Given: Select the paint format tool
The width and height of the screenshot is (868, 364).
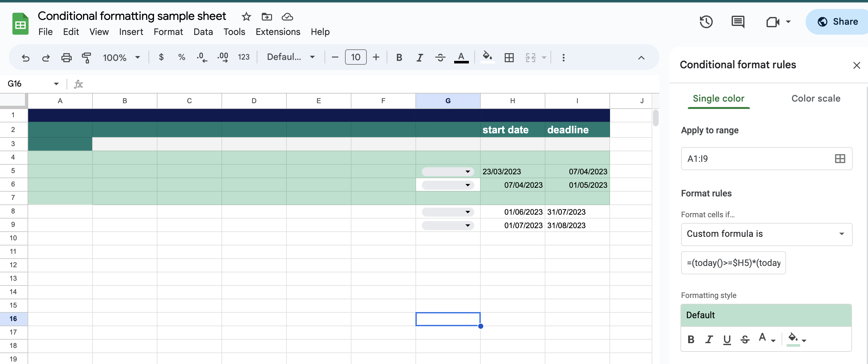Looking at the screenshot, I should [86, 58].
